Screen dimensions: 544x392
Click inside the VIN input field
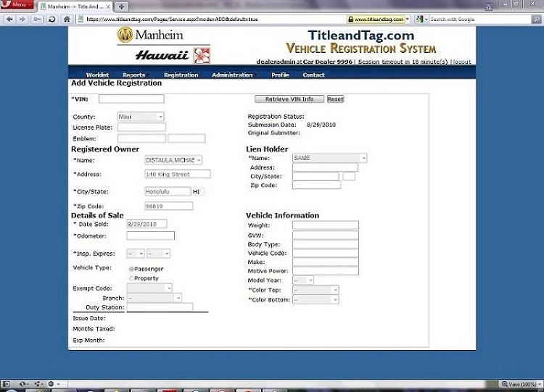tap(131, 99)
